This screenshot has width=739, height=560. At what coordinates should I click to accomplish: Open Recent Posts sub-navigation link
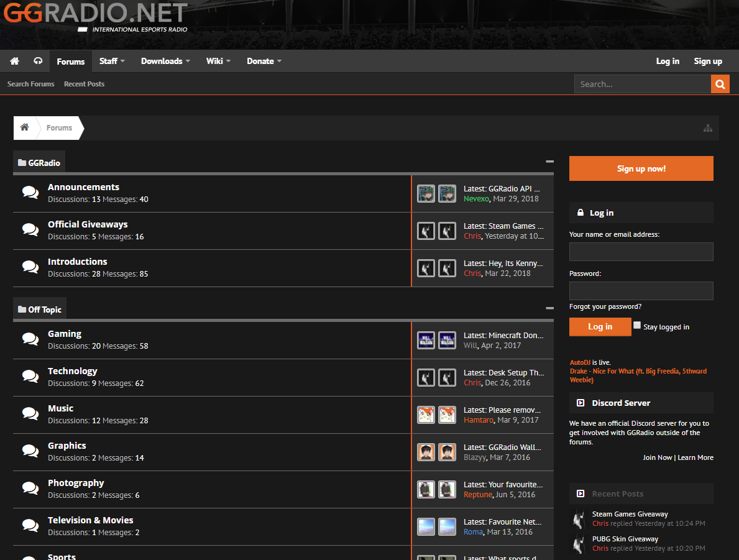85,84
